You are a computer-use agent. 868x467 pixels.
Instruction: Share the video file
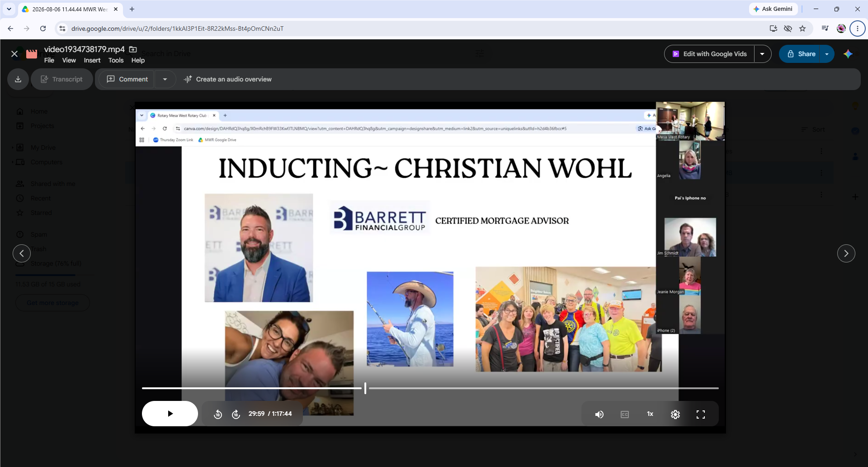[800, 54]
